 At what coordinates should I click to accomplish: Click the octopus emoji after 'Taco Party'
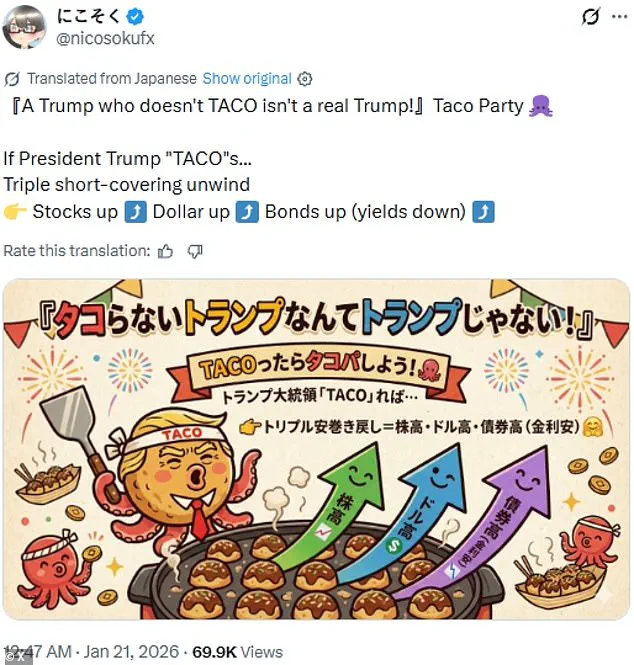pyautogui.click(x=542, y=106)
